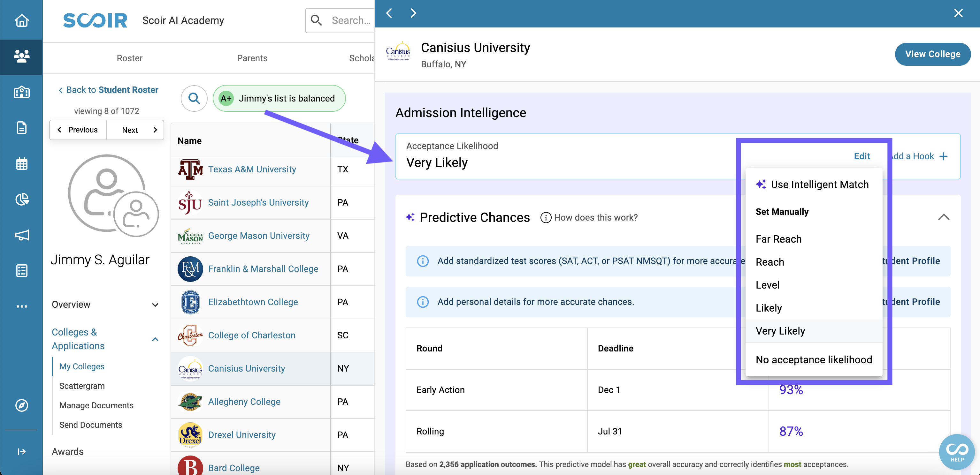Open Elizabethtown College link
The height and width of the screenshot is (475, 980).
(253, 302)
